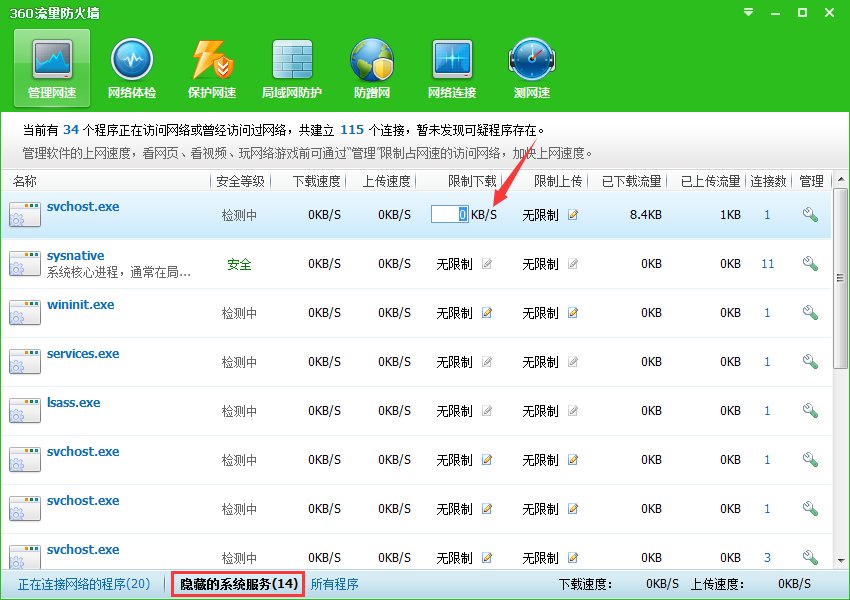This screenshot has width=850, height=600.
Task: Open the title bar dropdown menu arrow
Action: [746, 13]
